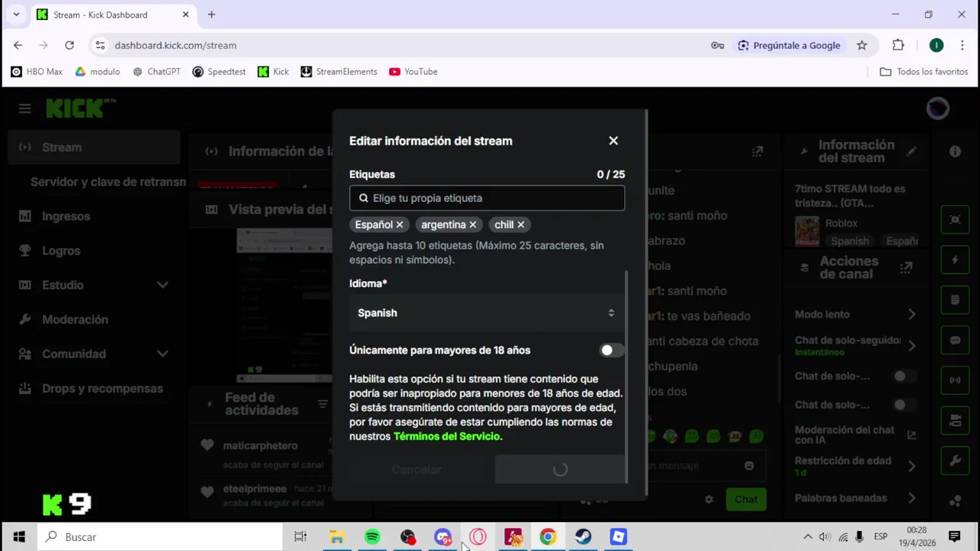
Task: Expand Palabras baneadas options
Action: point(911,498)
